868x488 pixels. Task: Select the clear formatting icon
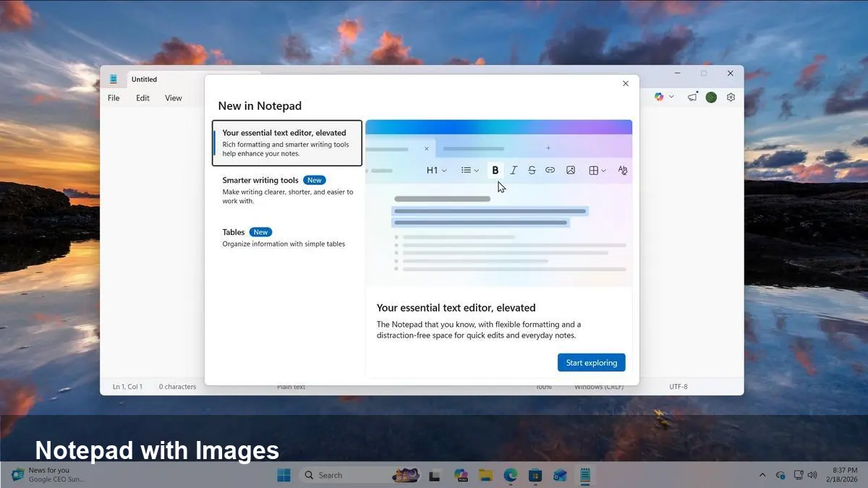pos(623,170)
